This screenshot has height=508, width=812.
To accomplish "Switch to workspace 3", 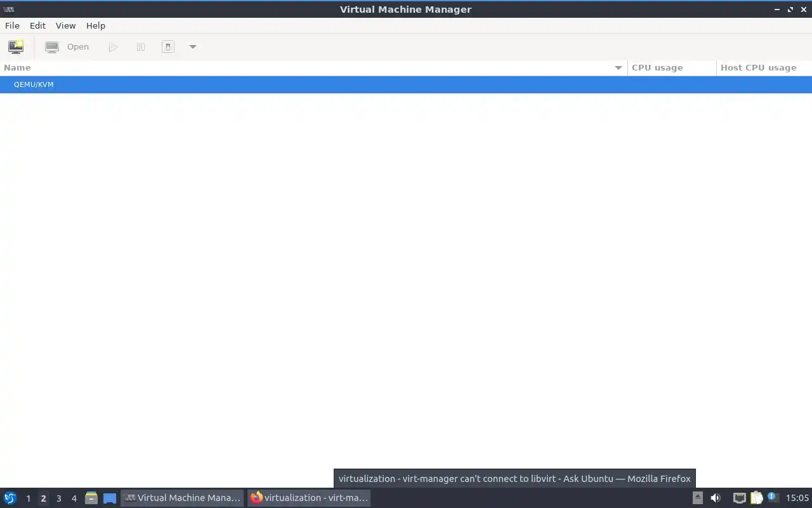I will (x=58, y=498).
